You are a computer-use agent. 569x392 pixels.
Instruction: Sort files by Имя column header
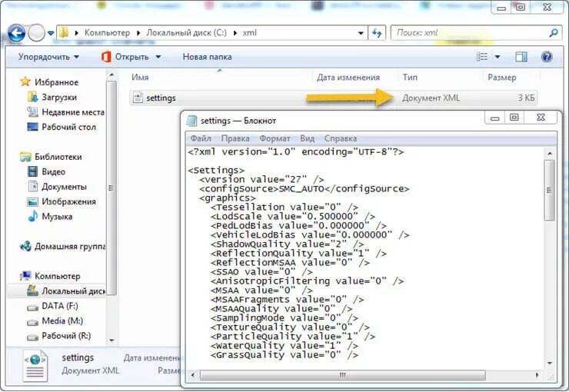coord(141,77)
